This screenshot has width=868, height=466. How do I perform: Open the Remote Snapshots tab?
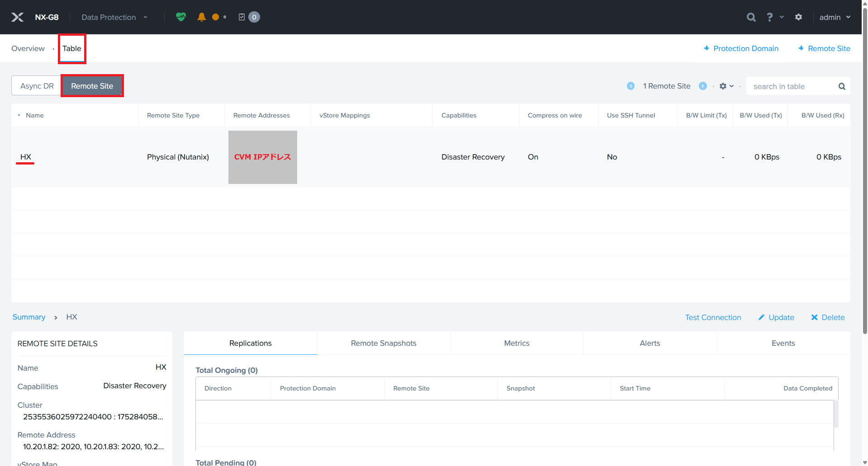click(x=383, y=343)
